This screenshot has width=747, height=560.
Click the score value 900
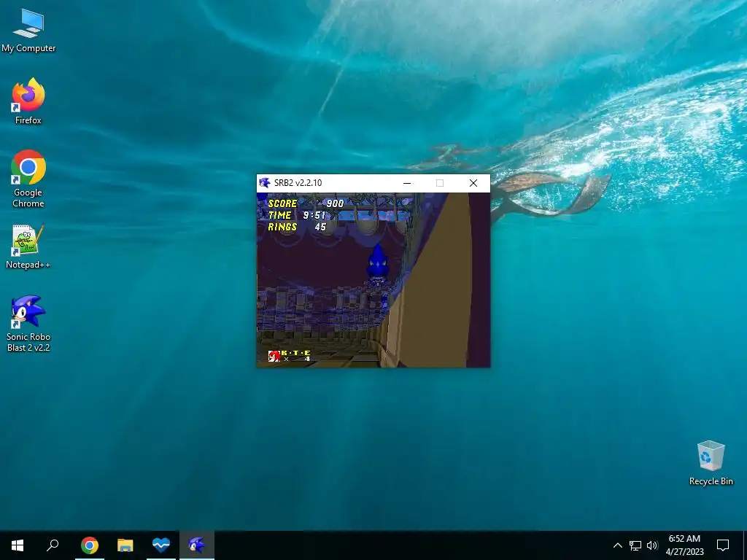pyautogui.click(x=335, y=203)
